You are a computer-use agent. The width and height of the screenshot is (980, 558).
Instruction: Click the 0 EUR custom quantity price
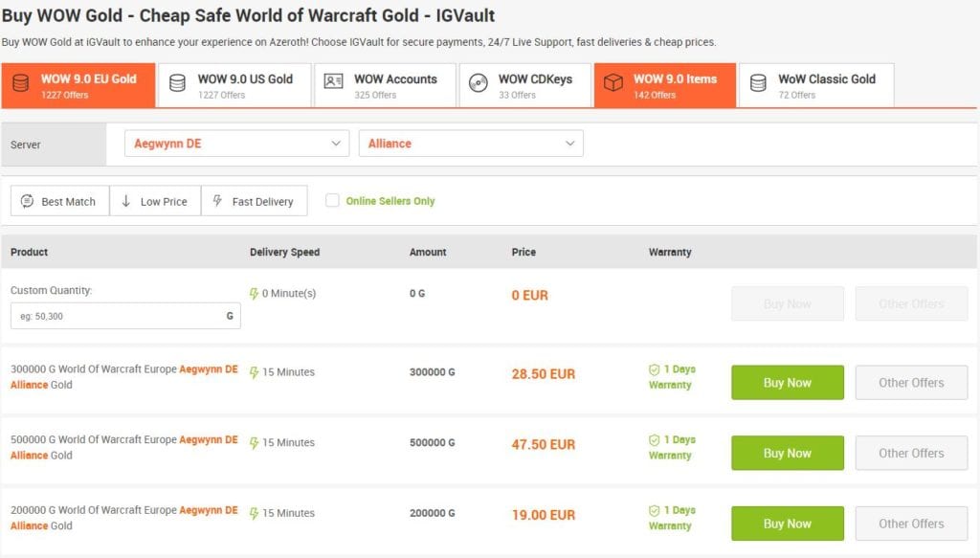click(x=529, y=296)
